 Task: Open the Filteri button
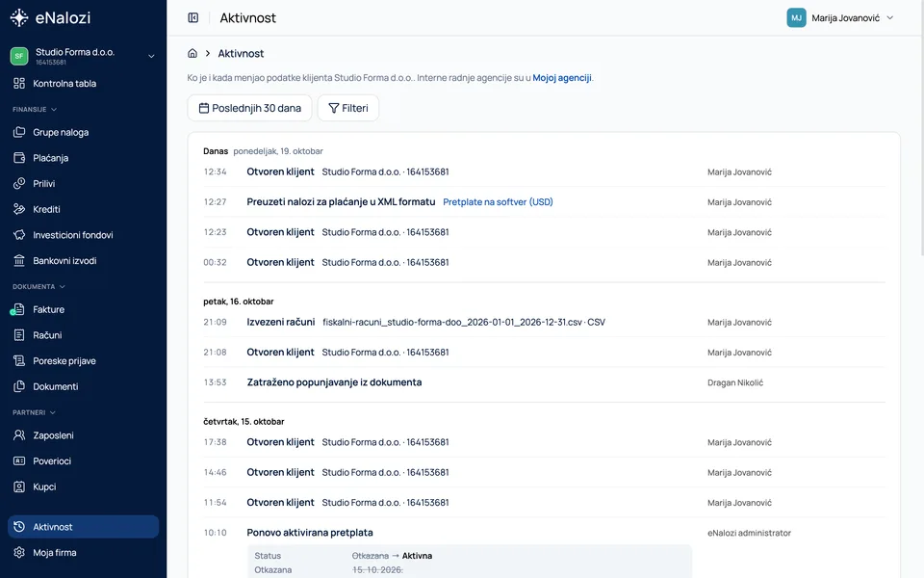point(348,108)
